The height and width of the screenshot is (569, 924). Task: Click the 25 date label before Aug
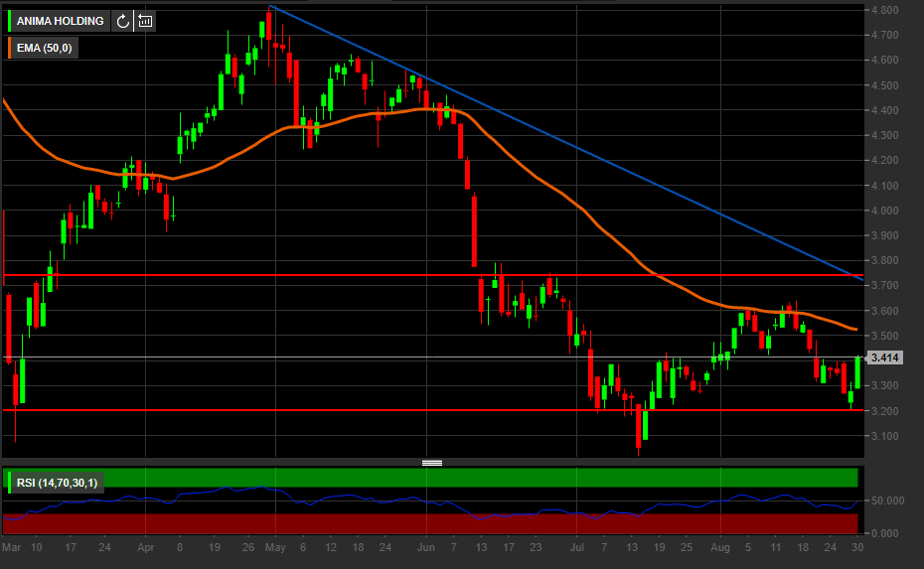click(686, 547)
